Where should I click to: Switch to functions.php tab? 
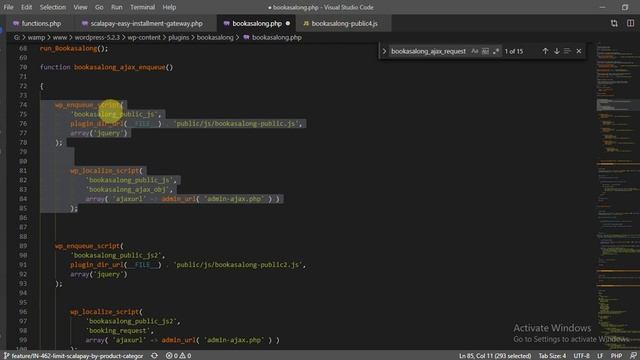click(x=41, y=24)
